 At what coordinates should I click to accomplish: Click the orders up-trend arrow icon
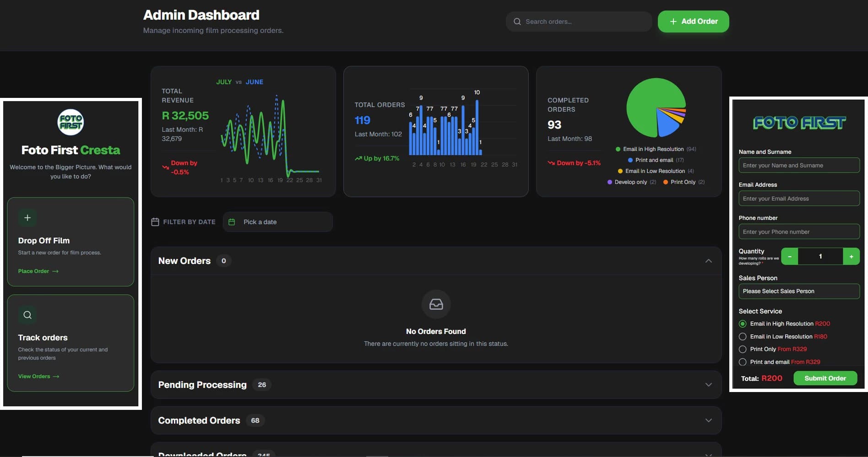click(x=358, y=158)
